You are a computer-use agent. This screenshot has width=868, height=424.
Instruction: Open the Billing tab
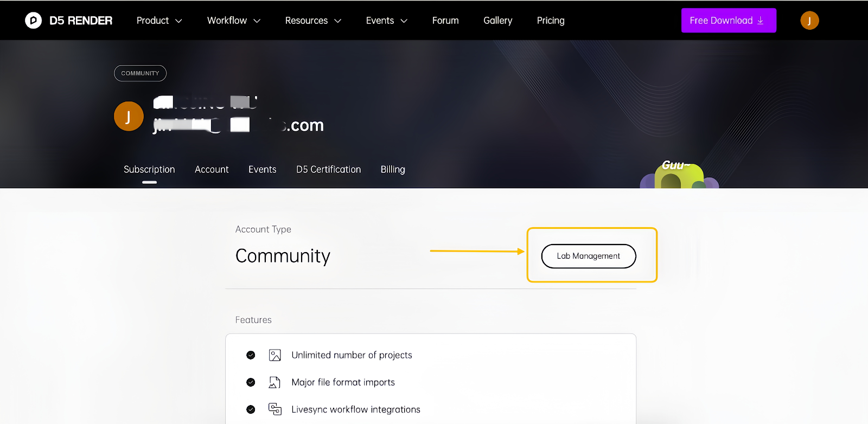[393, 170]
